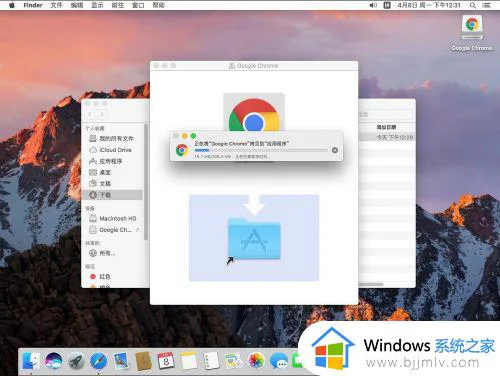Eject the Google Chrome volume in the sidebar
The image size is (500, 376).
(x=138, y=230)
